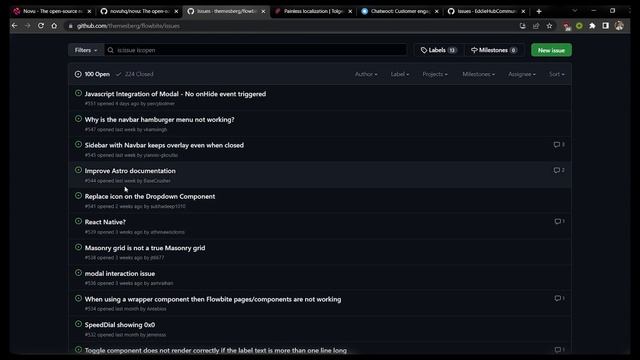Switch to the Chatwoot Customer engagement tab
640x360 pixels.
[x=399, y=11]
